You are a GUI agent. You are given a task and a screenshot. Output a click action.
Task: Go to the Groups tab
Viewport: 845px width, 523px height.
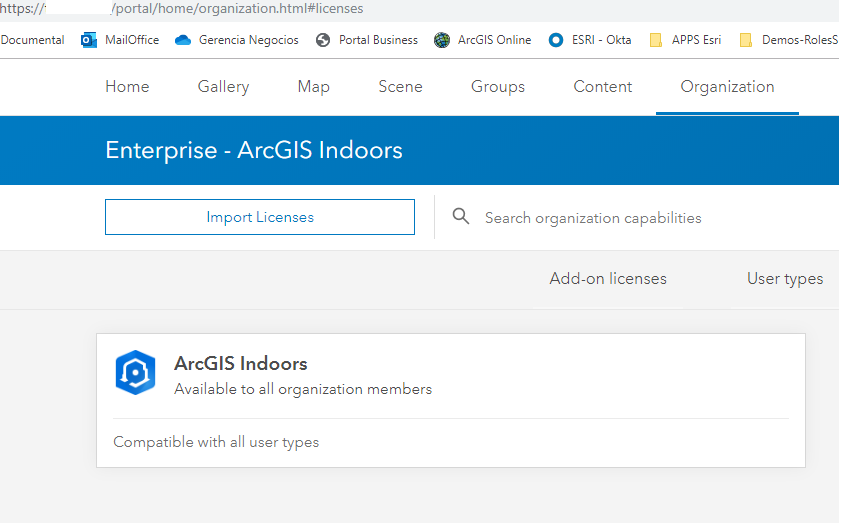pos(498,86)
